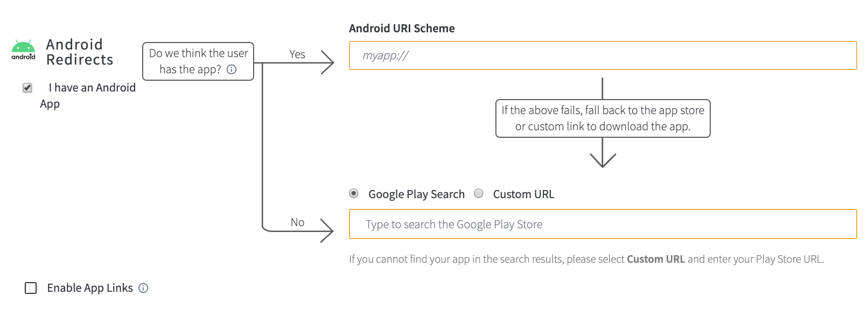Click the fallback to app store note box

pos(603,118)
